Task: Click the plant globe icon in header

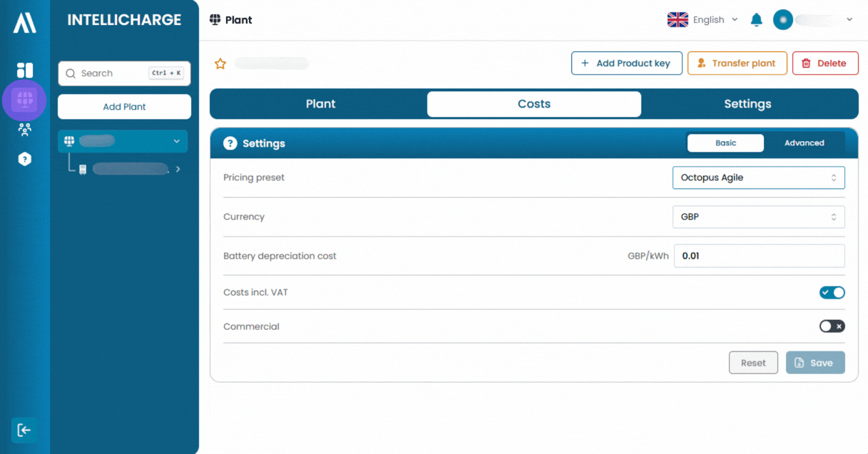Action: point(215,20)
